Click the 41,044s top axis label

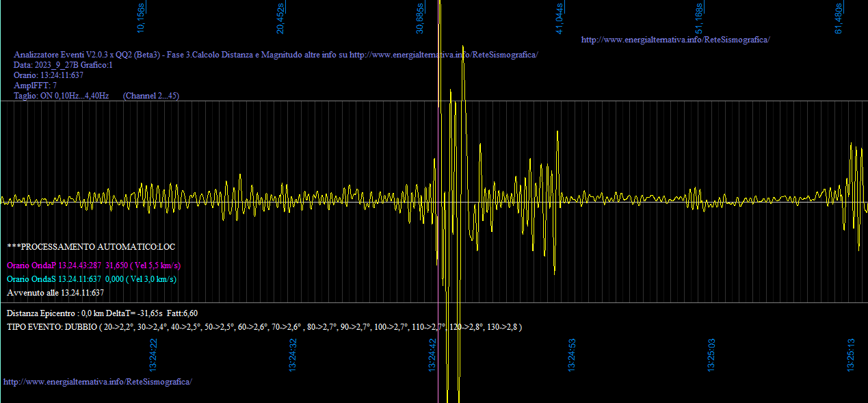pos(560,17)
